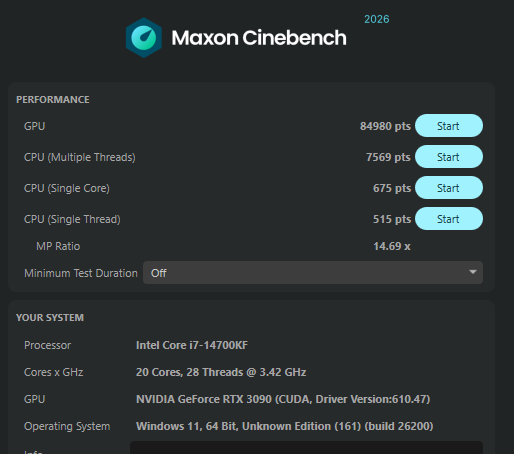Start the CPU Multiple Threads benchmark
This screenshot has width=514, height=454.
pos(449,157)
